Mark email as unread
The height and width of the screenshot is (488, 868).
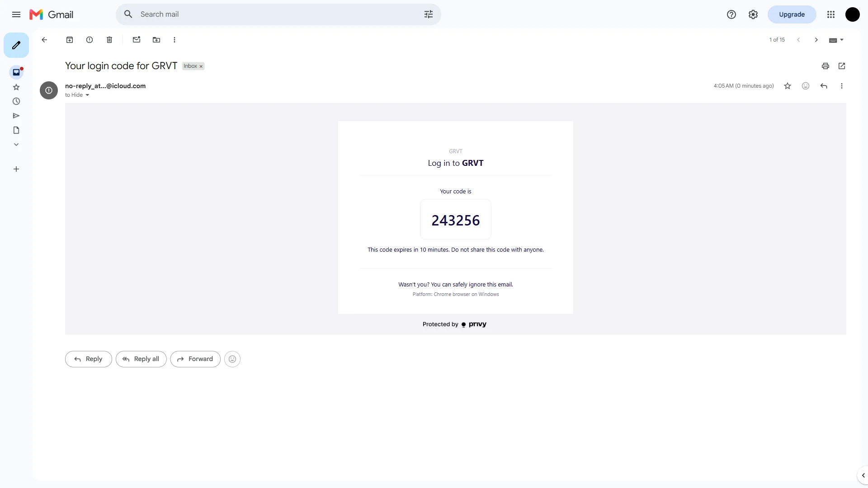(x=137, y=40)
